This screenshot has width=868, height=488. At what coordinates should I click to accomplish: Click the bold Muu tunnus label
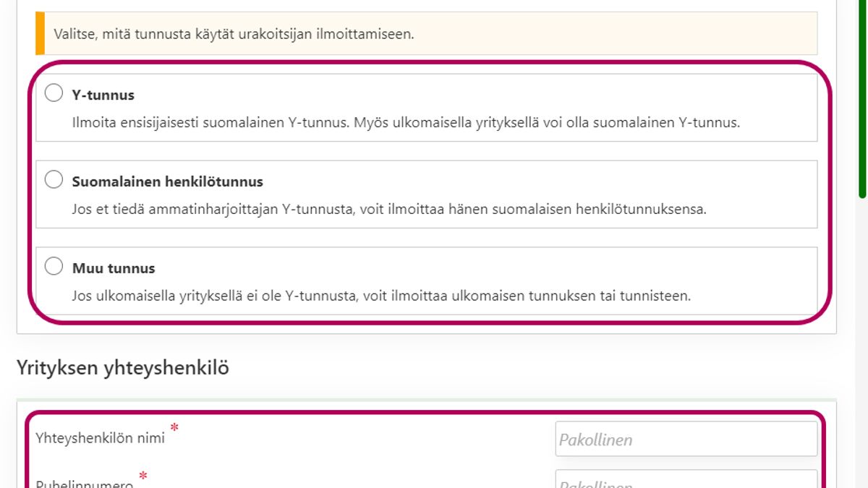pyautogui.click(x=114, y=268)
